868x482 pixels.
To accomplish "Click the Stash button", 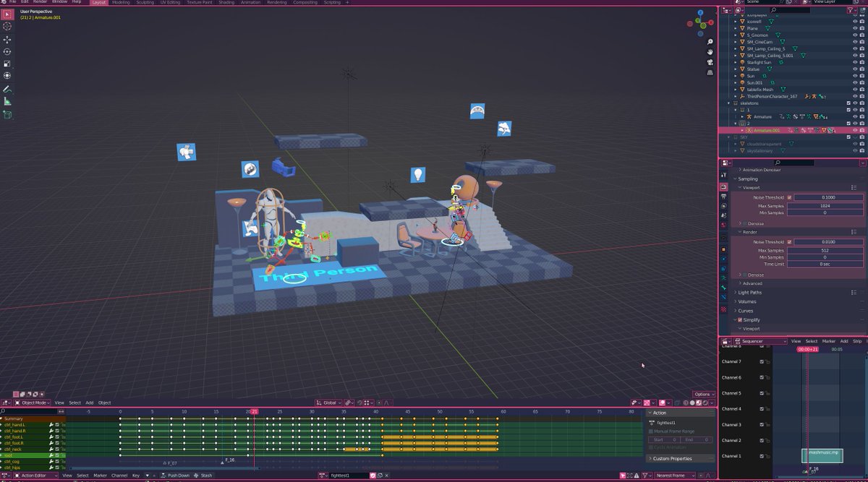I will point(203,475).
